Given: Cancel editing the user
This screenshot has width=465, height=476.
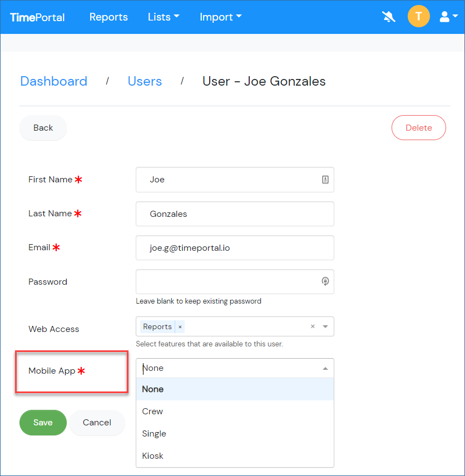Looking at the screenshot, I should click(97, 423).
